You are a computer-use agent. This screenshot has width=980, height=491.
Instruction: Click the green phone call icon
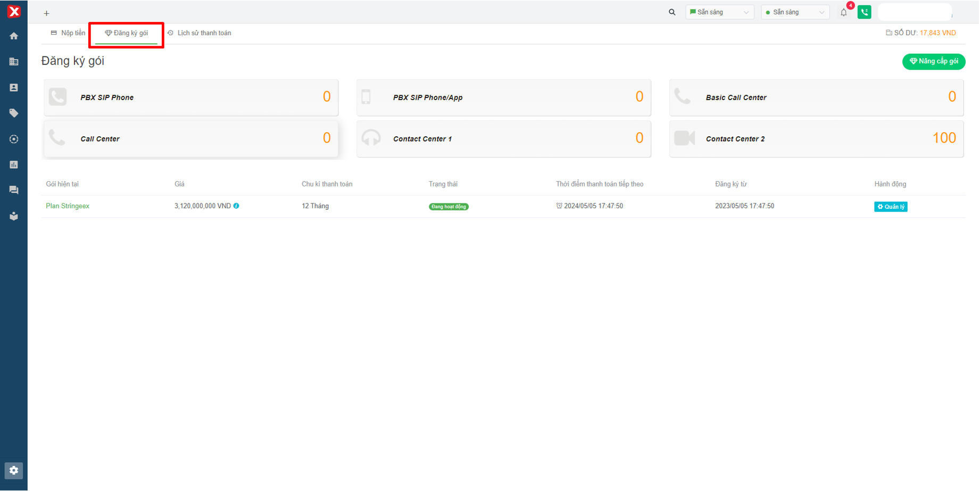click(864, 12)
